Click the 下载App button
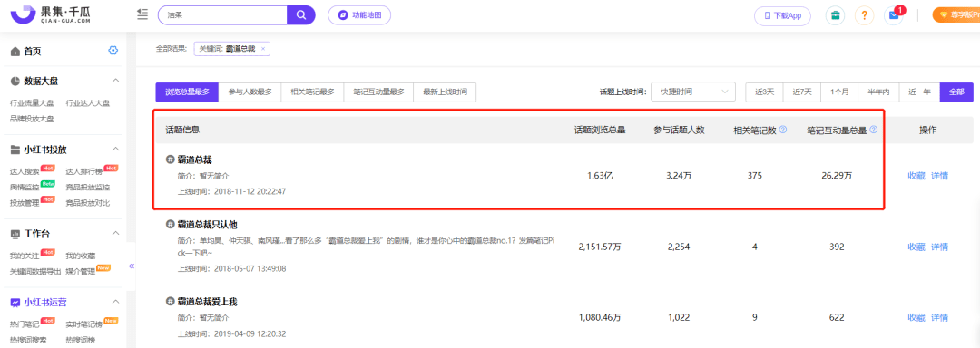The width and height of the screenshot is (980, 348). (x=782, y=15)
